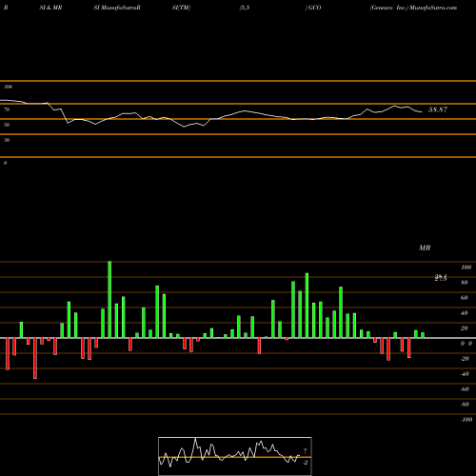Click the MR axis label 80
Image resolution: width=476 pixels, height=476 pixels.
coord(465,283)
